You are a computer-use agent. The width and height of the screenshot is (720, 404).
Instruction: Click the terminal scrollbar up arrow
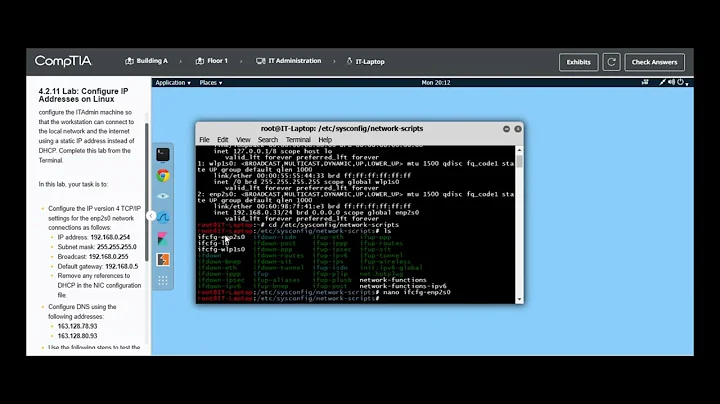coord(519,150)
